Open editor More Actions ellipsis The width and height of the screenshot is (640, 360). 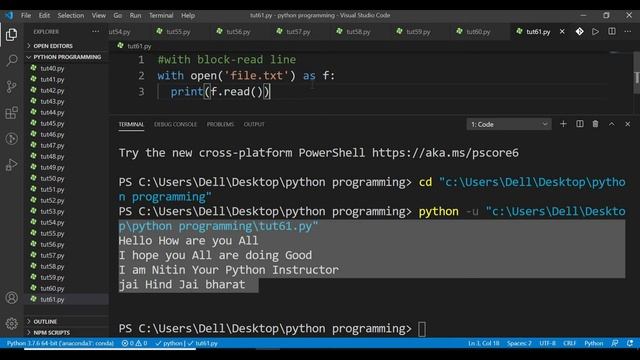tap(627, 31)
